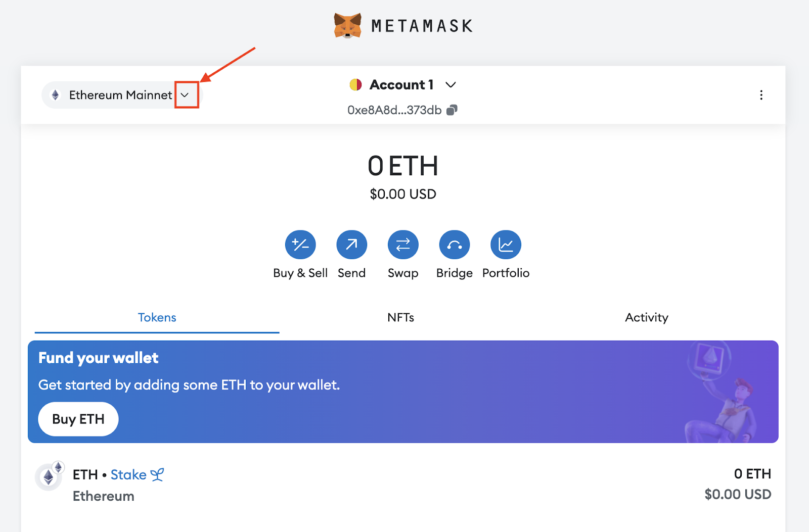Click the 0 ETH token row amount
Image resolution: width=809 pixels, height=532 pixels.
(752, 474)
